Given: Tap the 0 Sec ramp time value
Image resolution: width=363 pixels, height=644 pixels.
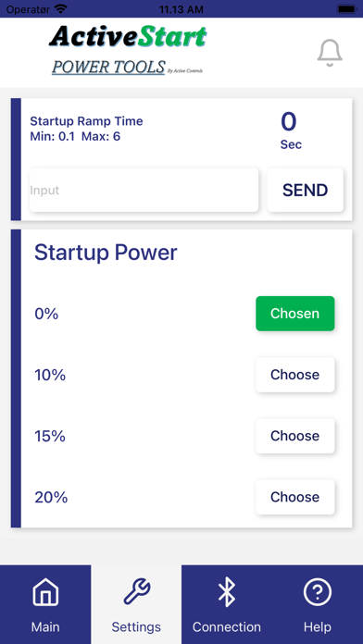Looking at the screenshot, I should [x=291, y=130].
